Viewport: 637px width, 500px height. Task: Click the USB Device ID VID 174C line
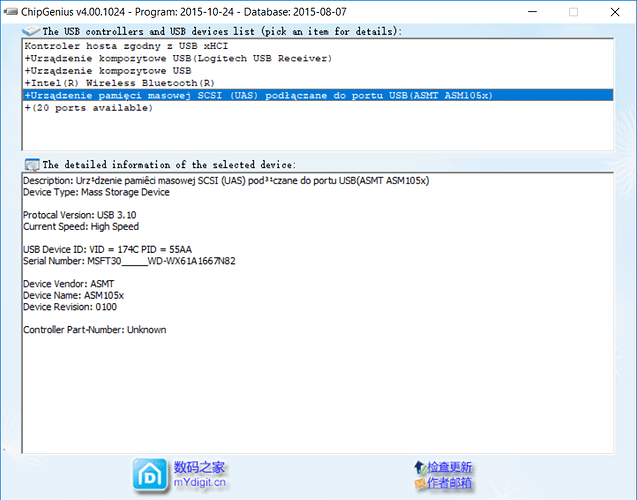107,249
